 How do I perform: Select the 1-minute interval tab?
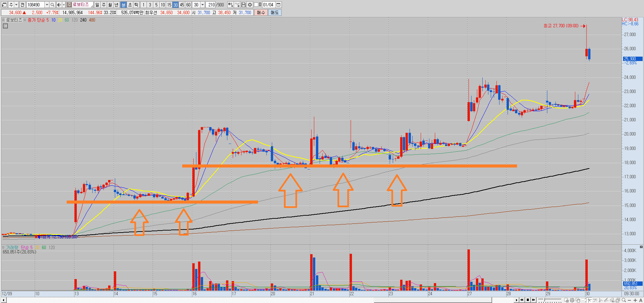(143, 5)
